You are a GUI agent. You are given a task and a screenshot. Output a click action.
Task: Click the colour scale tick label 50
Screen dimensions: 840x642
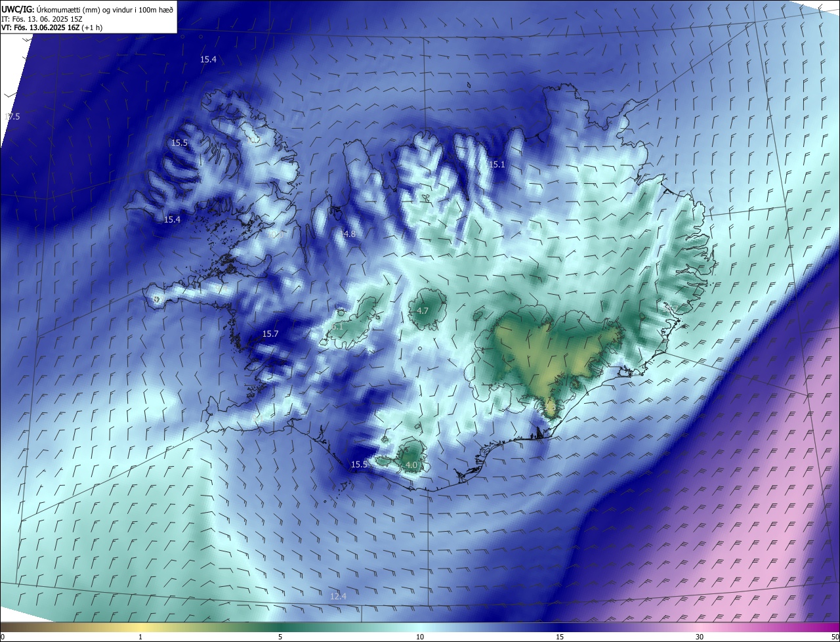coord(834,637)
